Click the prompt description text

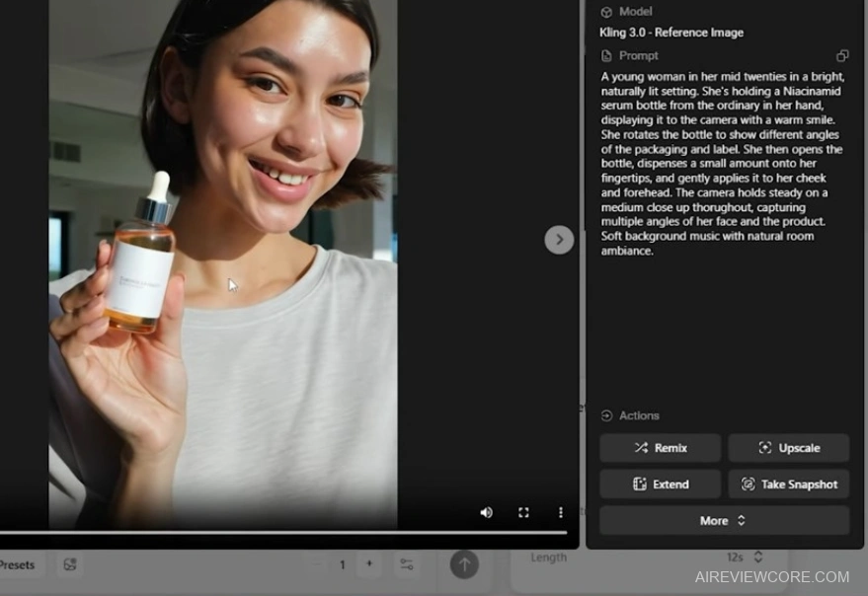coord(721,163)
